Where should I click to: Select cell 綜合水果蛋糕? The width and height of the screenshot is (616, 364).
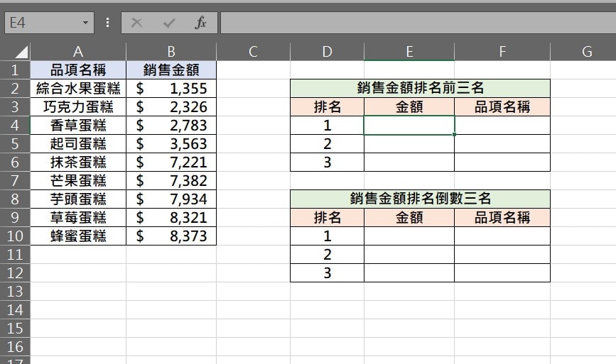pos(78,88)
